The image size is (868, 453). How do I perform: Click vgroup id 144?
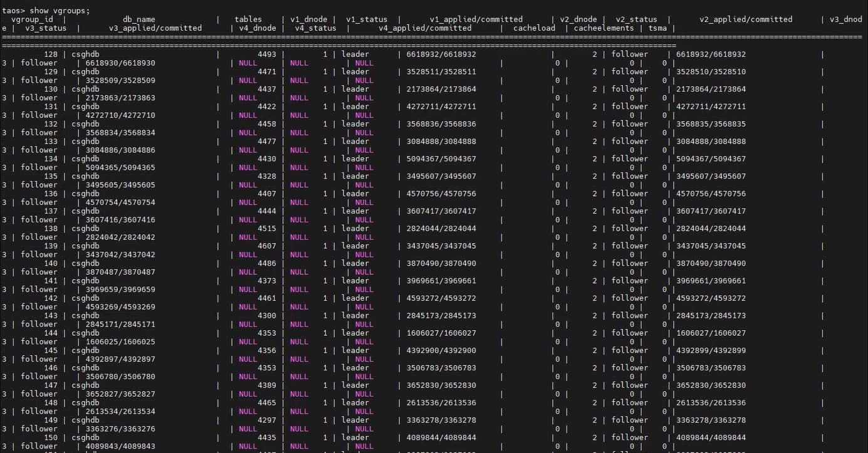tap(51, 333)
